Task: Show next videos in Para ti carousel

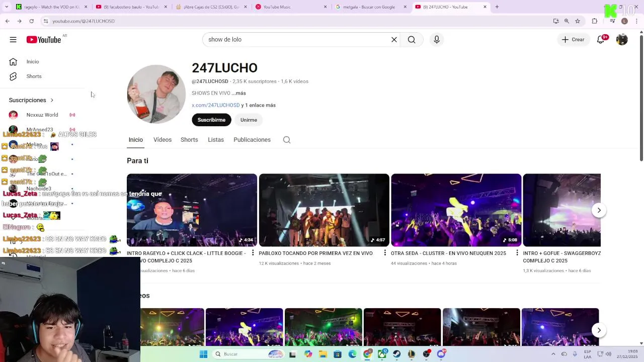Action: tap(599, 210)
